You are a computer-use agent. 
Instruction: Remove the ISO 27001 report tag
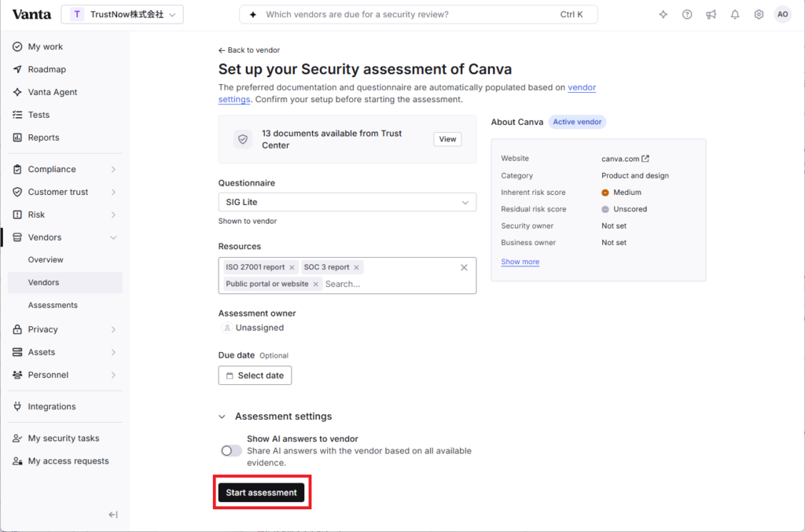tap(292, 267)
